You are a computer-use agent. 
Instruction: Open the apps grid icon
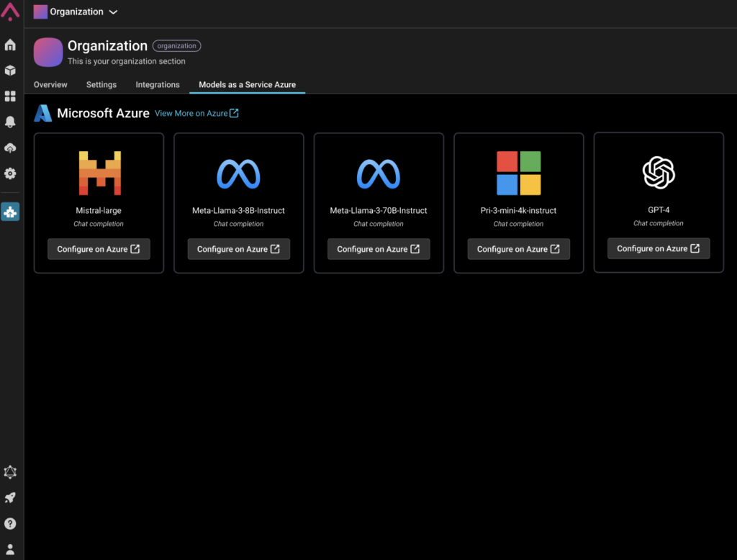(x=10, y=96)
